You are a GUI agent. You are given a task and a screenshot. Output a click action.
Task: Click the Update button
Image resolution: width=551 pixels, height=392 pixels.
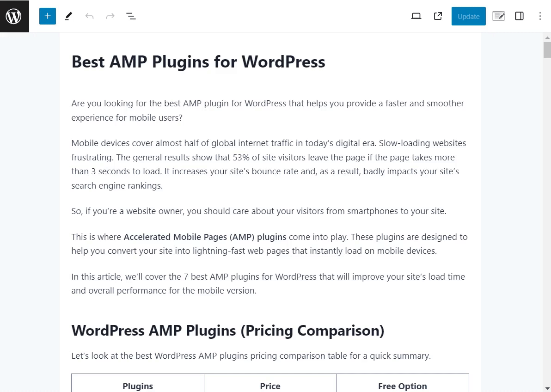(468, 16)
